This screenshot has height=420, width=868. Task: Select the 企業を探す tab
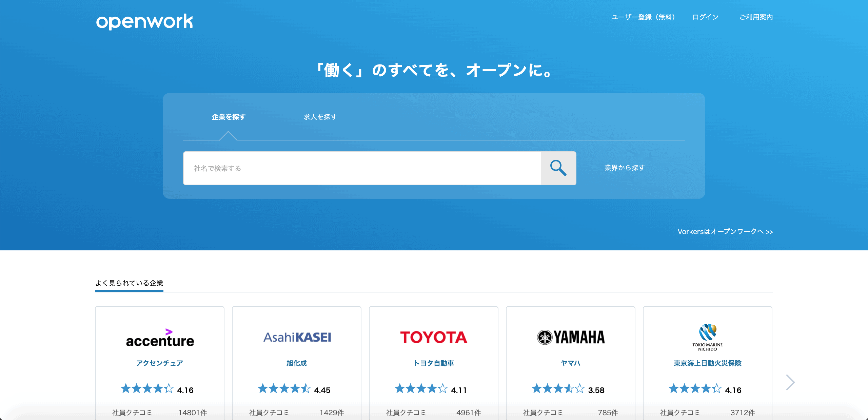[x=229, y=117]
